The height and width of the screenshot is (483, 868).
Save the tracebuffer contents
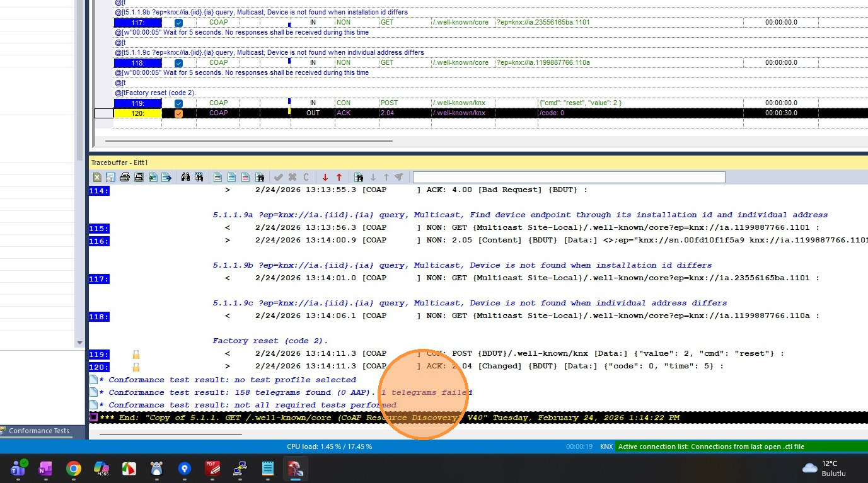point(110,178)
